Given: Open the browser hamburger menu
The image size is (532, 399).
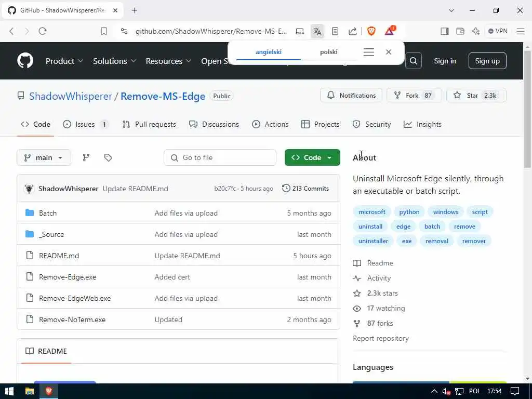Looking at the screenshot, I should coord(521,31).
